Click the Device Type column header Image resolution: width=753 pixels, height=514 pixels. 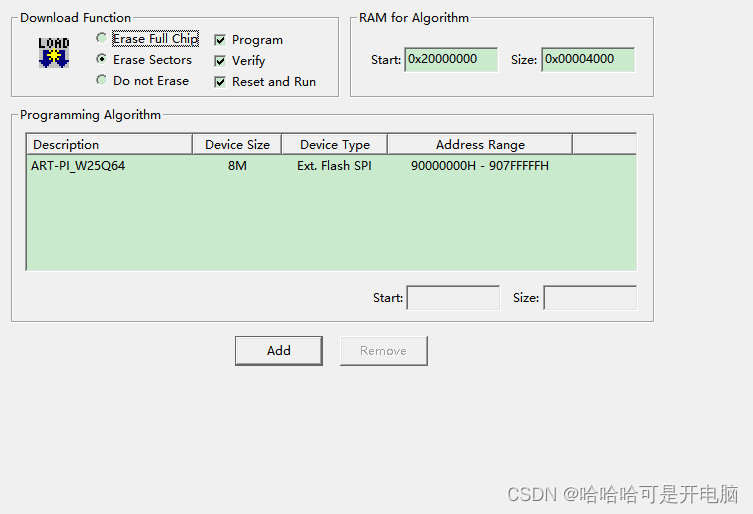tap(335, 145)
